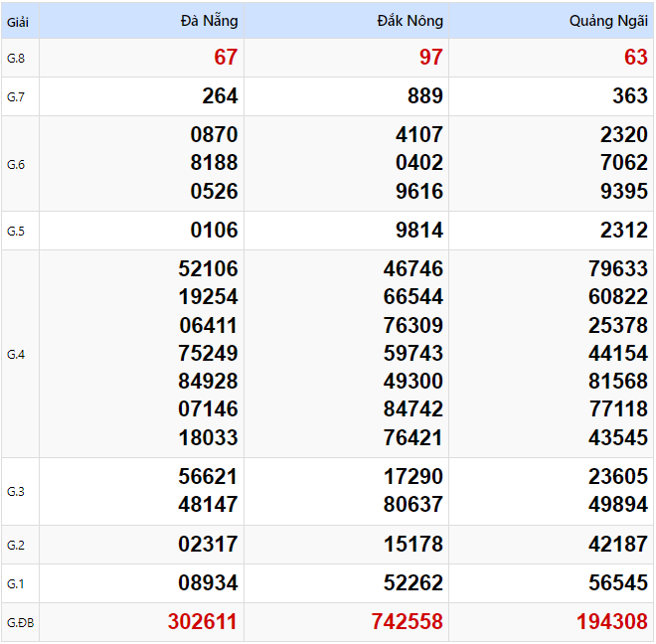Click the Đắk Nông column header
The height and width of the screenshot is (644, 656).
(x=410, y=21)
